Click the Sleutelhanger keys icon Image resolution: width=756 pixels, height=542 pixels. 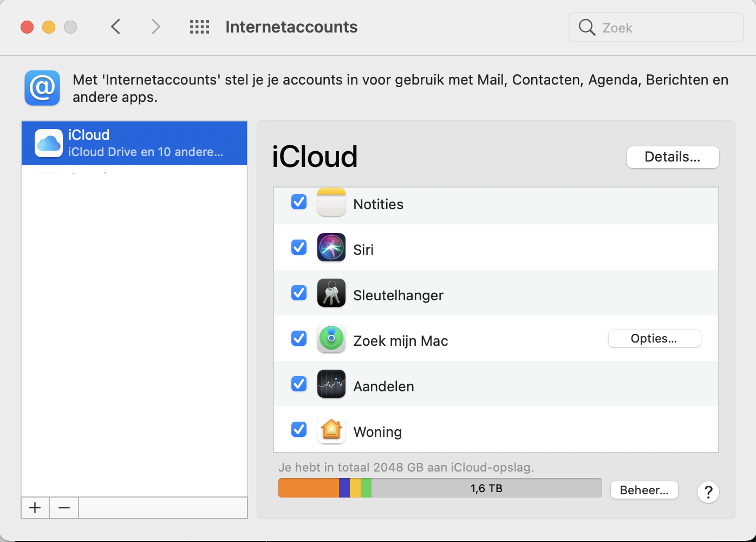coord(331,293)
